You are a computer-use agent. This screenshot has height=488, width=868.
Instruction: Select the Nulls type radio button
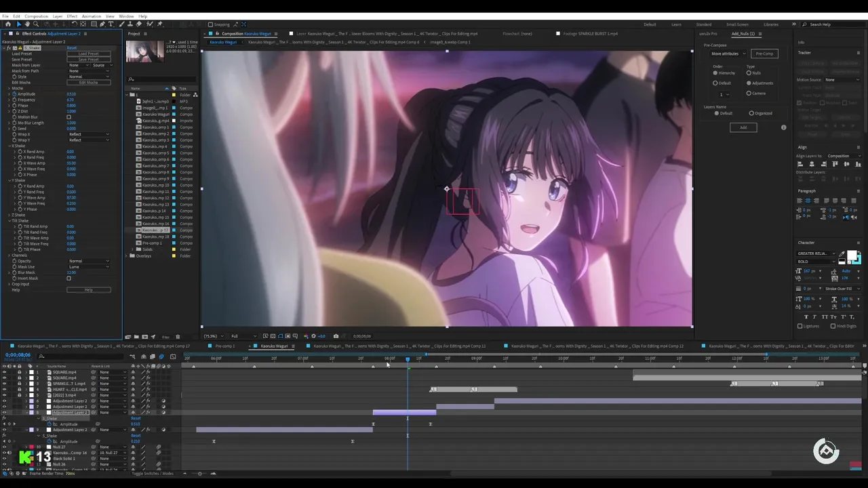749,73
